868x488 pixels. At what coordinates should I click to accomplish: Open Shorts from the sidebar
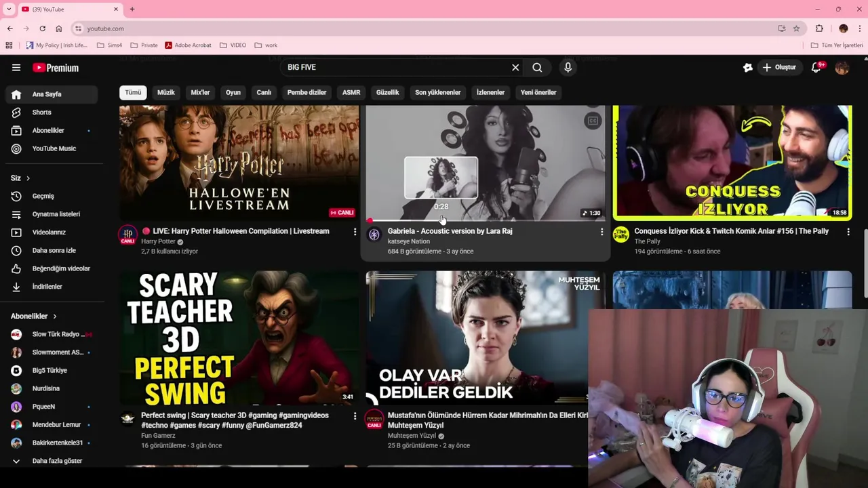(52, 113)
